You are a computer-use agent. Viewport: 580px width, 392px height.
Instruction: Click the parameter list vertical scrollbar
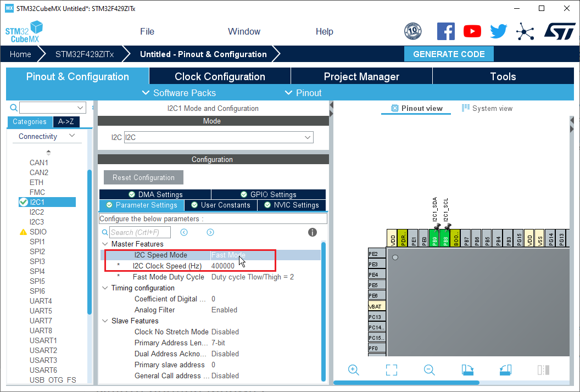coord(324,312)
